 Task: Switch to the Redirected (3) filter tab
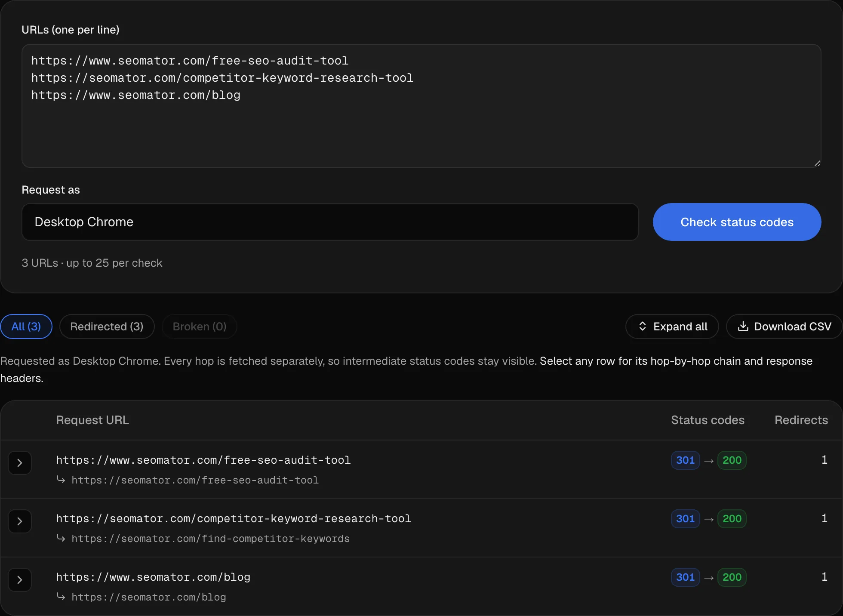pos(107,326)
